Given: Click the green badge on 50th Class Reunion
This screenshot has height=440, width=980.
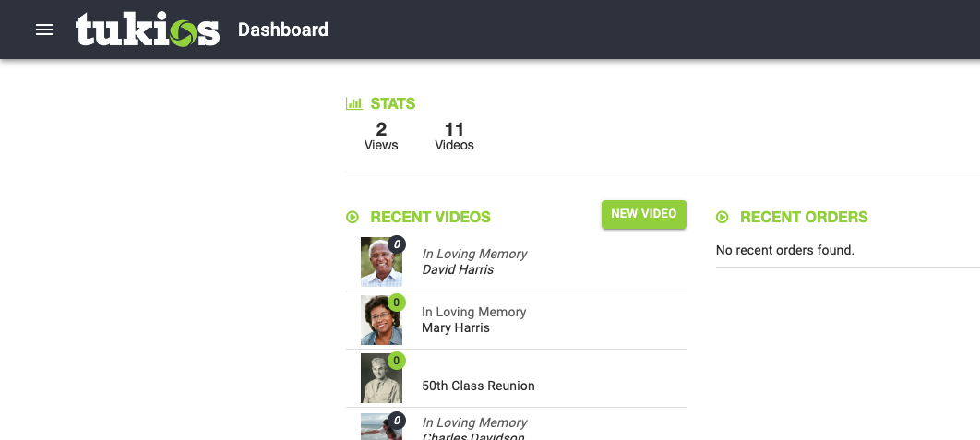Looking at the screenshot, I should coord(397,361).
